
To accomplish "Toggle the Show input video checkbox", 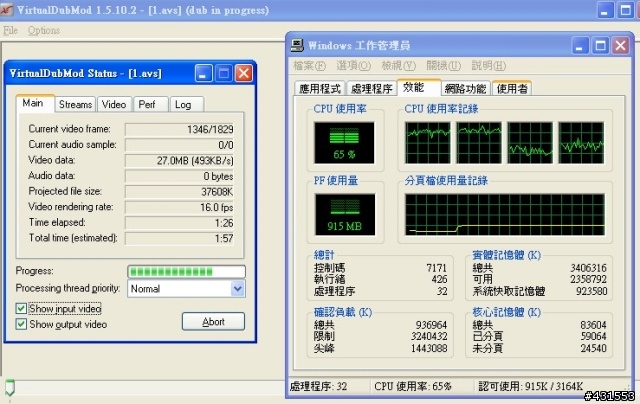I will [x=21, y=309].
